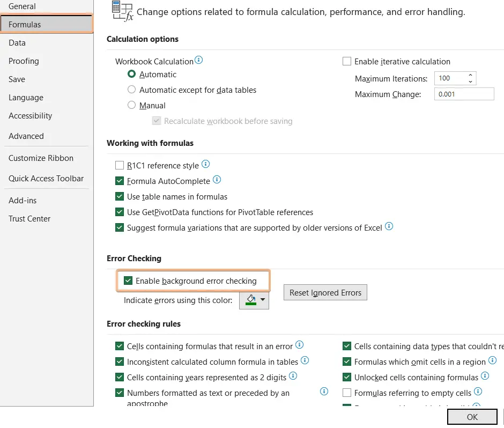Enable iterative calculation checkbox
This screenshot has width=504, height=428.
[347, 62]
